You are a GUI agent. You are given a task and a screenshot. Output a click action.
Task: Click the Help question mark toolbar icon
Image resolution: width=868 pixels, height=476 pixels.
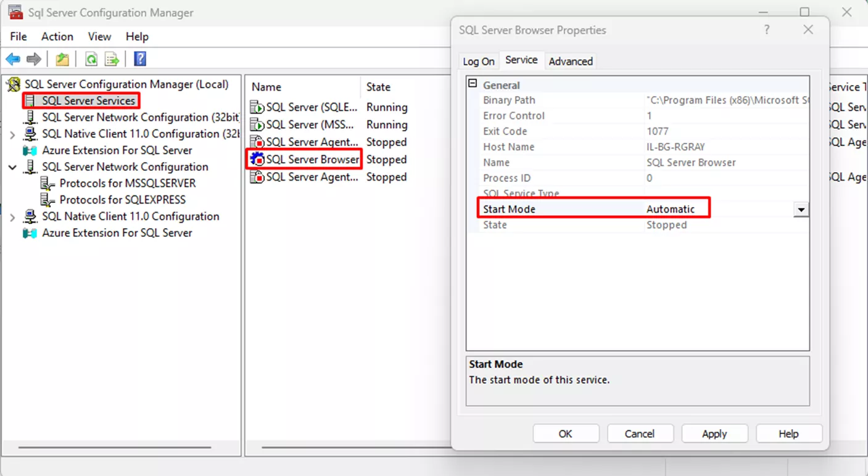[140, 59]
